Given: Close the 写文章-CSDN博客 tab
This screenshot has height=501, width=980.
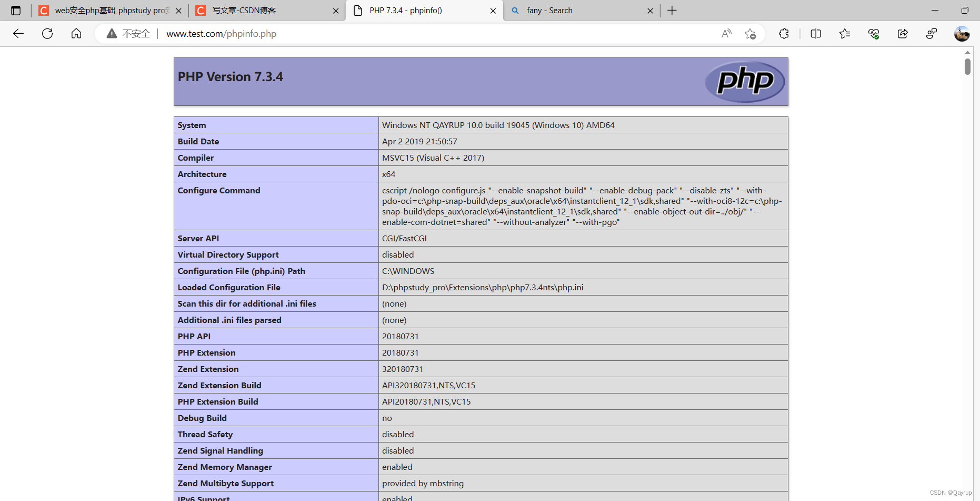Looking at the screenshot, I should (x=336, y=11).
